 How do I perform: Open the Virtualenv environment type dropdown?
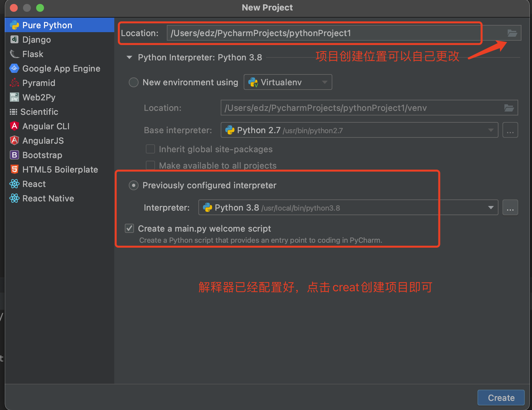(x=288, y=82)
